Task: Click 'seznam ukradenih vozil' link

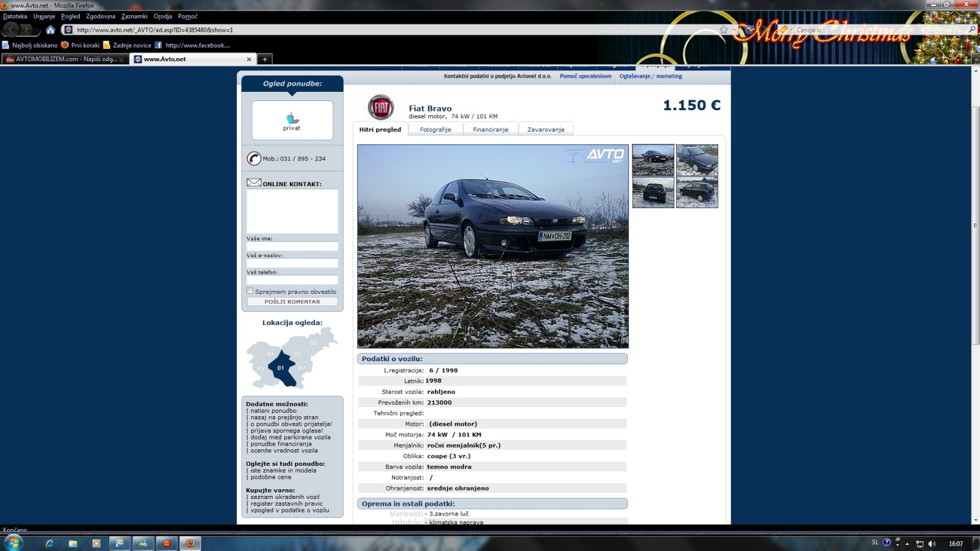Action: point(285,497)
